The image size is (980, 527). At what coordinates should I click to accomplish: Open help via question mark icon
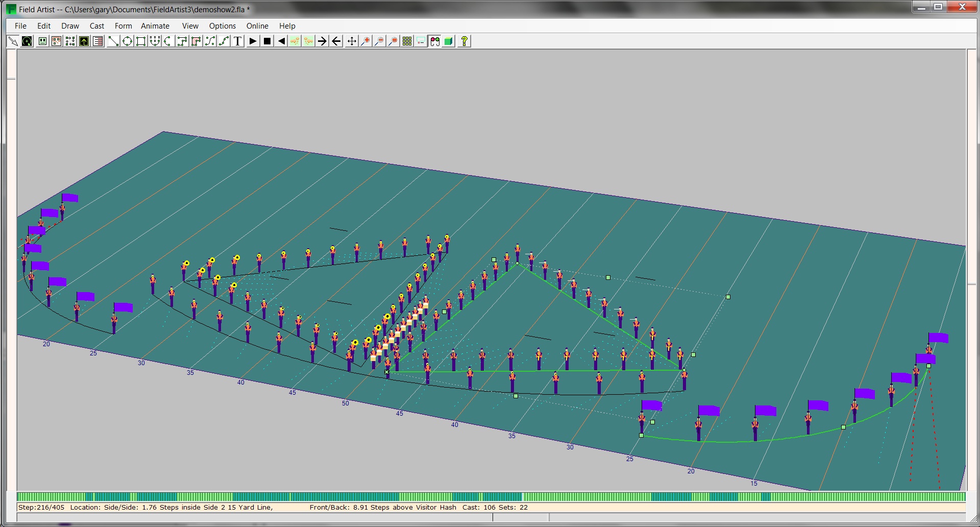(x=464, y=41)
